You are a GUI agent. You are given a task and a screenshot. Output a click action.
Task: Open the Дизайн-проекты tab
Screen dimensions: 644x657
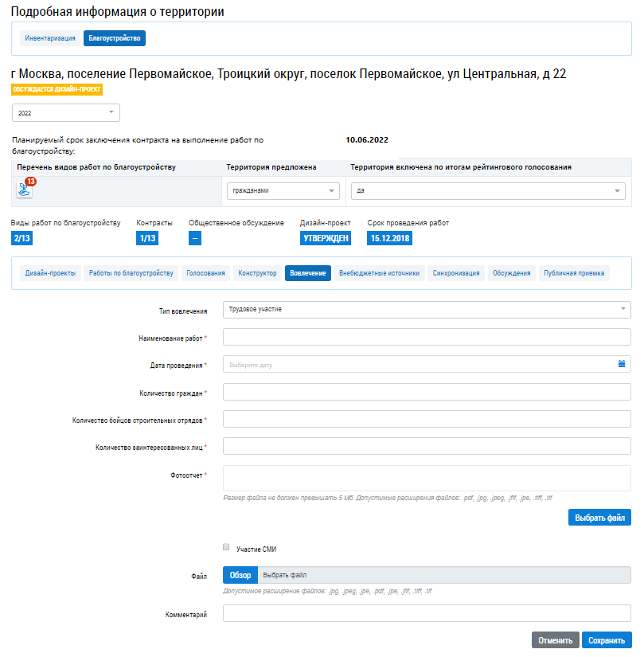[x=51, y=273]
